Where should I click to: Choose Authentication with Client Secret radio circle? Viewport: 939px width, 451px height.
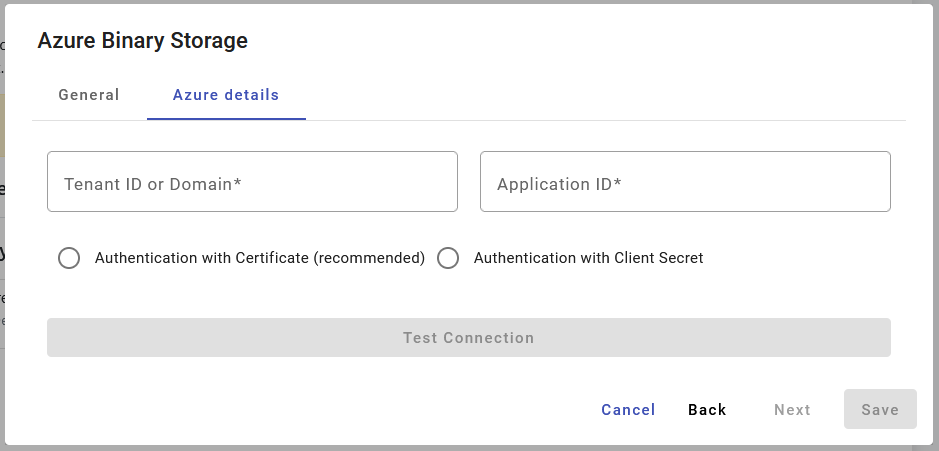click(448, 258)
